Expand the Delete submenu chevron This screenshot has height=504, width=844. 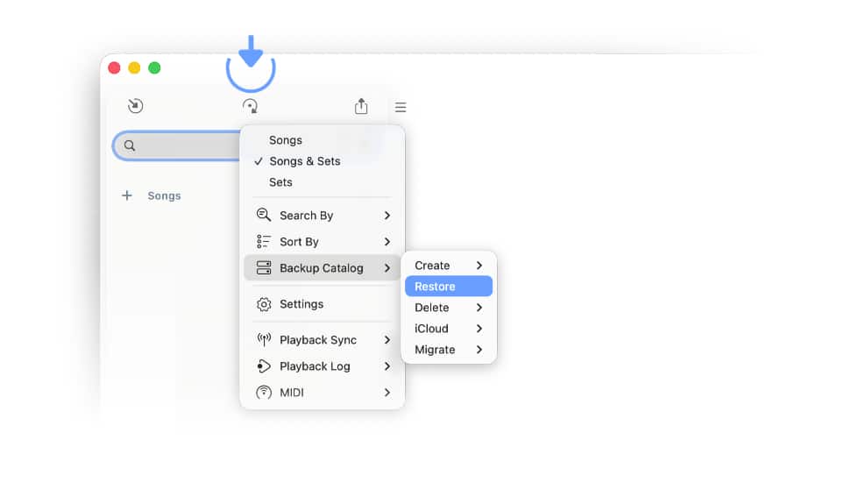click(x=479, y=308)
